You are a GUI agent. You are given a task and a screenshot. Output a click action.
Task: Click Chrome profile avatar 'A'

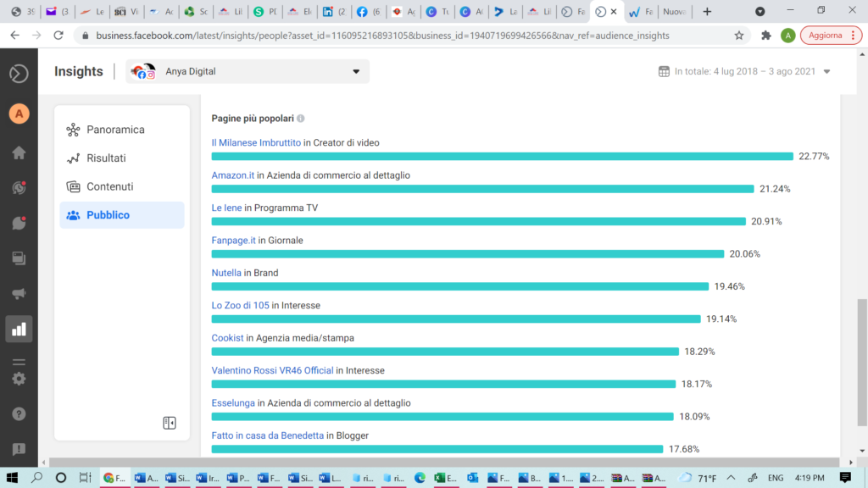(787, 36)
